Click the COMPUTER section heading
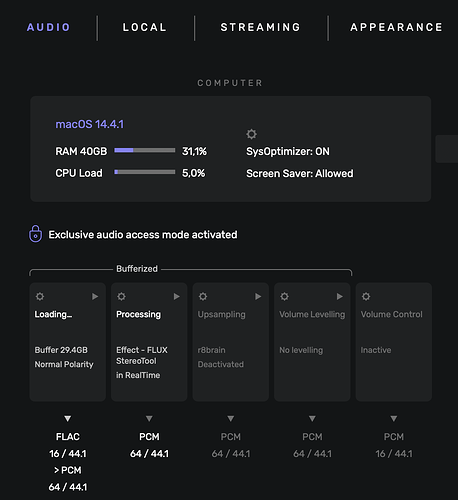This screenshot has height=500, width=458. click(230, 83)
